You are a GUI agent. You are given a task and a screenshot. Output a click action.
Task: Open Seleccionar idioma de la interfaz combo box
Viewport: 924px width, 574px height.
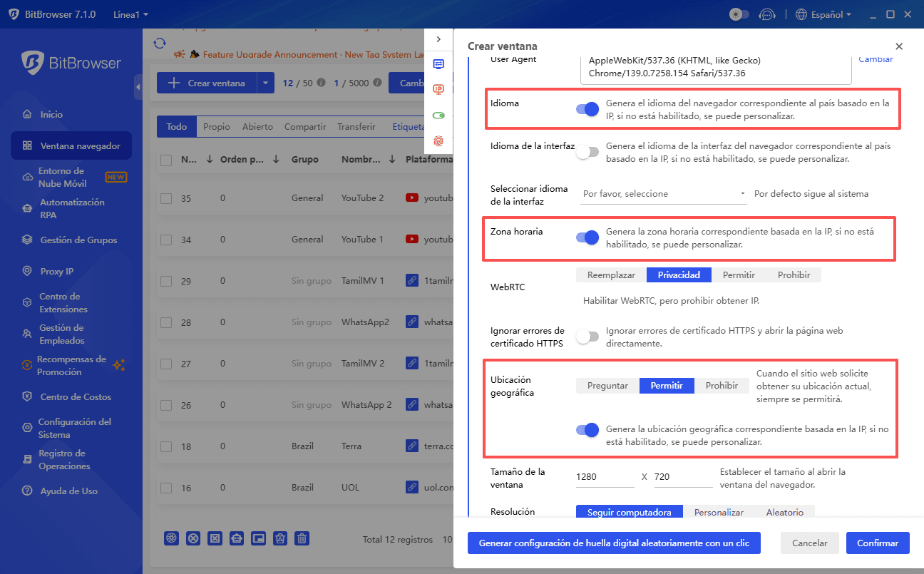[x=664, y=194]
